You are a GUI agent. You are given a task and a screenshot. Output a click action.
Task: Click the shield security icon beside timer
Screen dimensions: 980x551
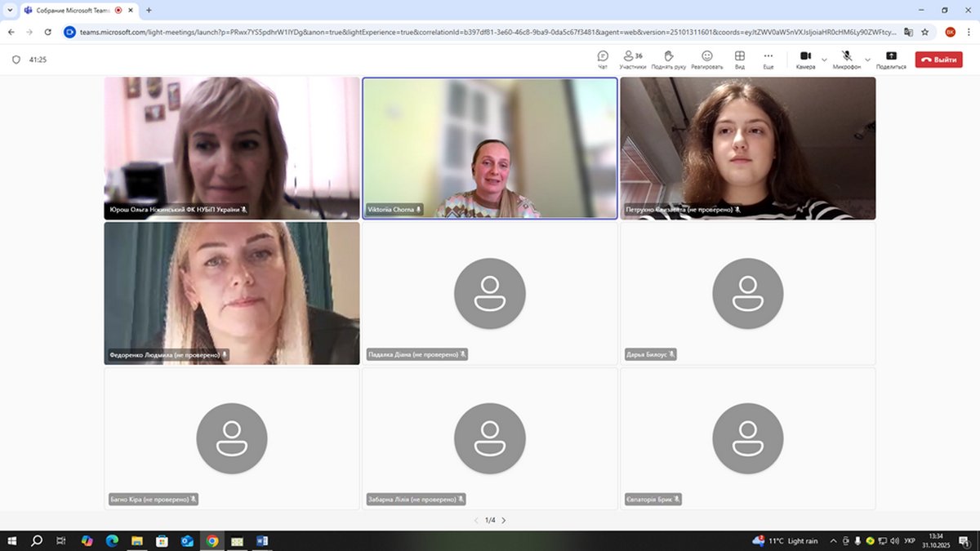pyautogui.click(x=16, y=60)
